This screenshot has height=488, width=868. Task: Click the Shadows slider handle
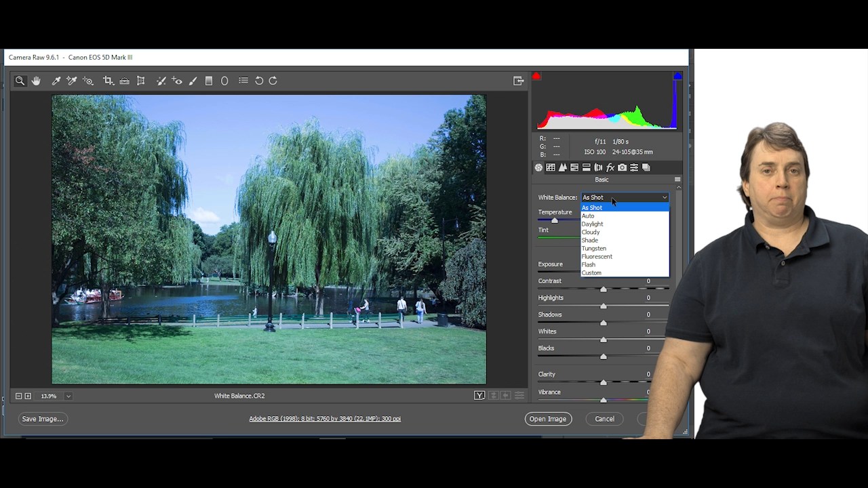pos(604,323)
